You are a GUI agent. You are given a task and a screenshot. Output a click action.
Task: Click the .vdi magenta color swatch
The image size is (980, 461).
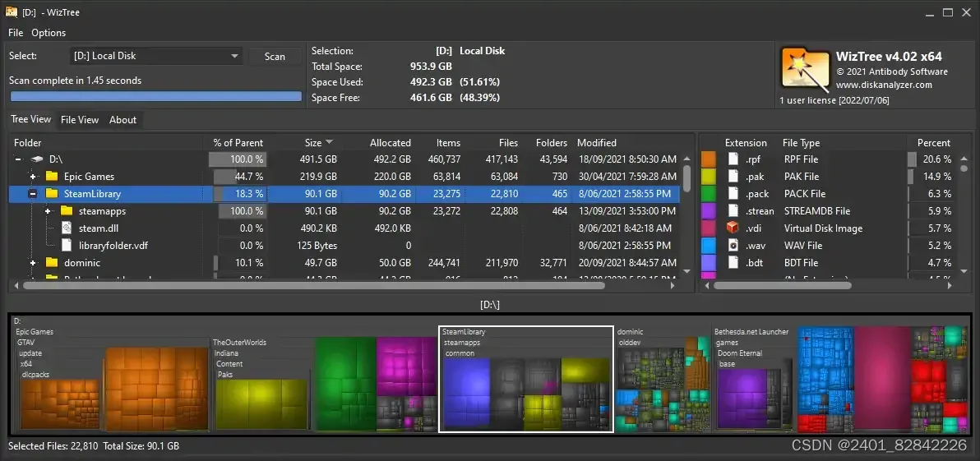click(x=708, y=228)
